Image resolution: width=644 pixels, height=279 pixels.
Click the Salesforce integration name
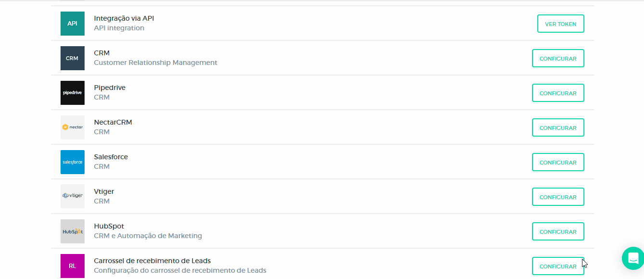pyautogui.click(x=111, y=157)
